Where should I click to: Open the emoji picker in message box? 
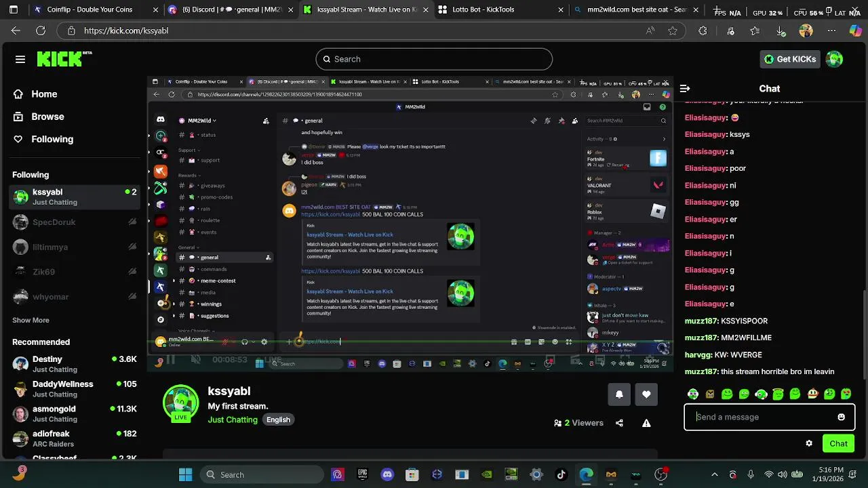coord(841,417)
